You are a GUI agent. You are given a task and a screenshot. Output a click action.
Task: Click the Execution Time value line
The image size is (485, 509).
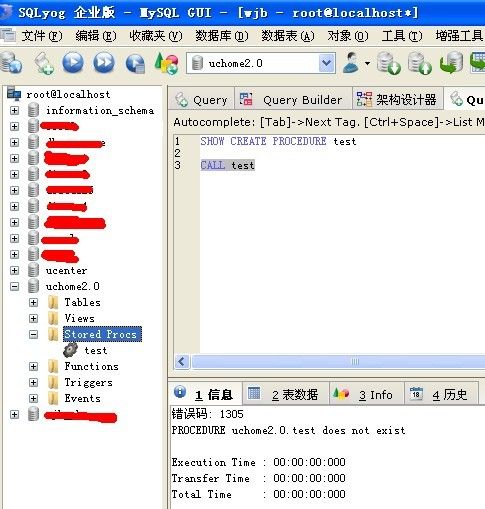pyautogui.click(x=259, y=462)
